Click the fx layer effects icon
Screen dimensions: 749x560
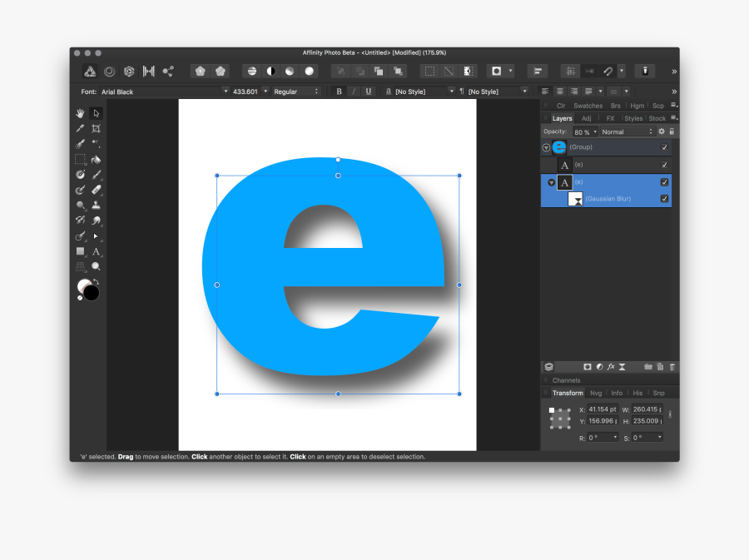pos(611,366)
